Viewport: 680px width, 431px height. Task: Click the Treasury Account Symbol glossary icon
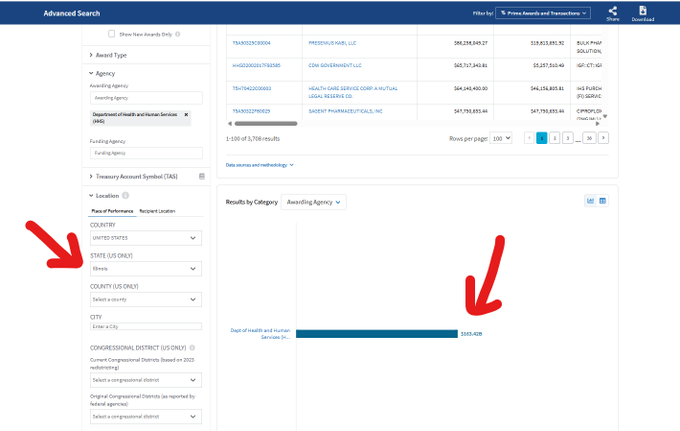pyautogui.click(x=202, y=176)
